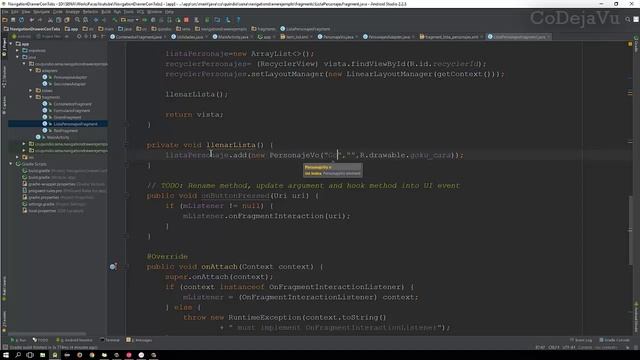Click the Synchronize toolbar icon
Image resolution: width=640 pixels, height=360 pixels.
point(21,20)
